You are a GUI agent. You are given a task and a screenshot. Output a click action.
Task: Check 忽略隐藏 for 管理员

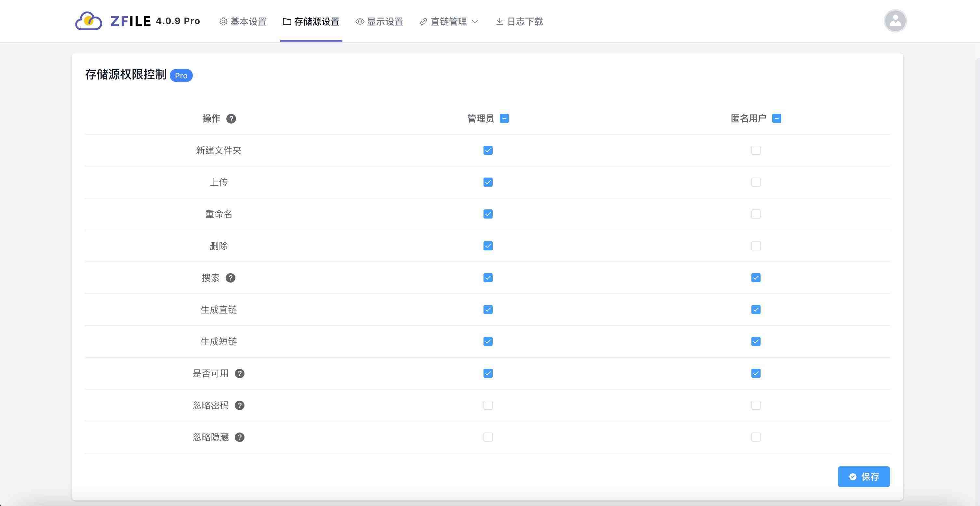click(x=488, y=437)
